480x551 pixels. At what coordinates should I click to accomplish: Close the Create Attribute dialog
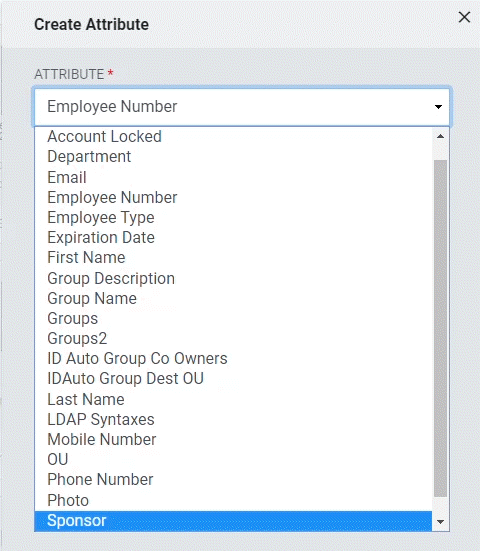click(x=464, y=17)
